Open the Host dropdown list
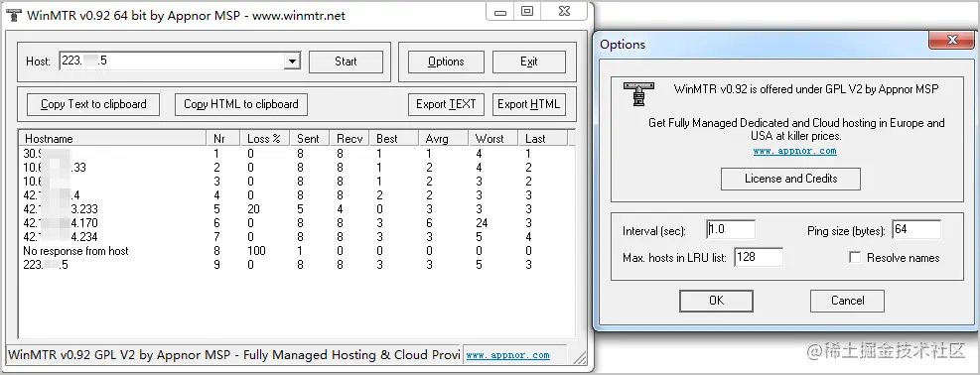 pos(292,62)
